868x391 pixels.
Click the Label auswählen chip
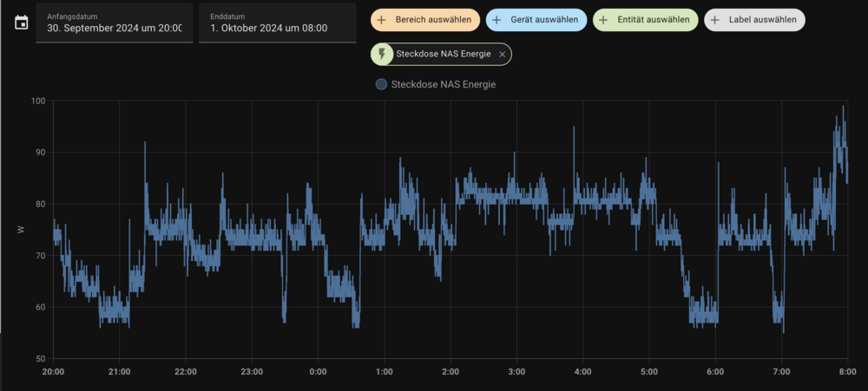[x=754, y=20]
